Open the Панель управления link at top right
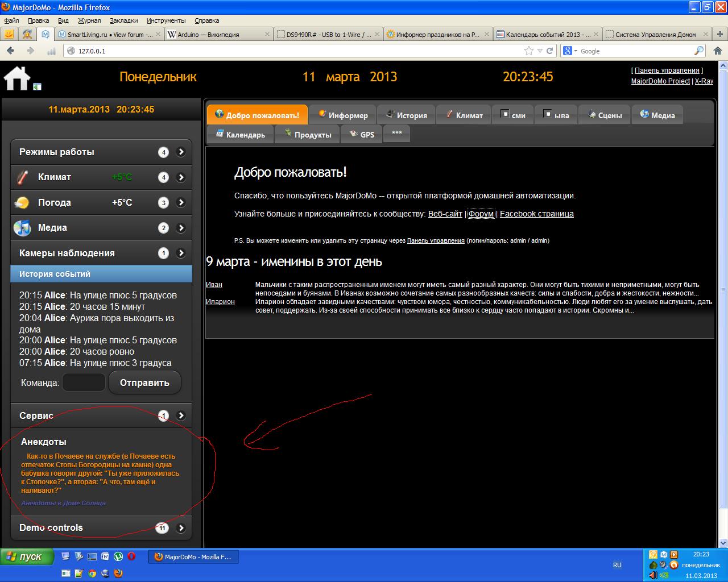 click(x=667, y=70)
